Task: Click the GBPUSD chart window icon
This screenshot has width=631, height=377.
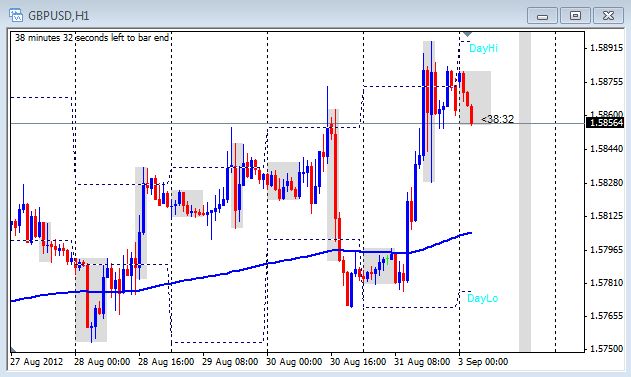Action: pyautogui.click(x=16, y=16)
